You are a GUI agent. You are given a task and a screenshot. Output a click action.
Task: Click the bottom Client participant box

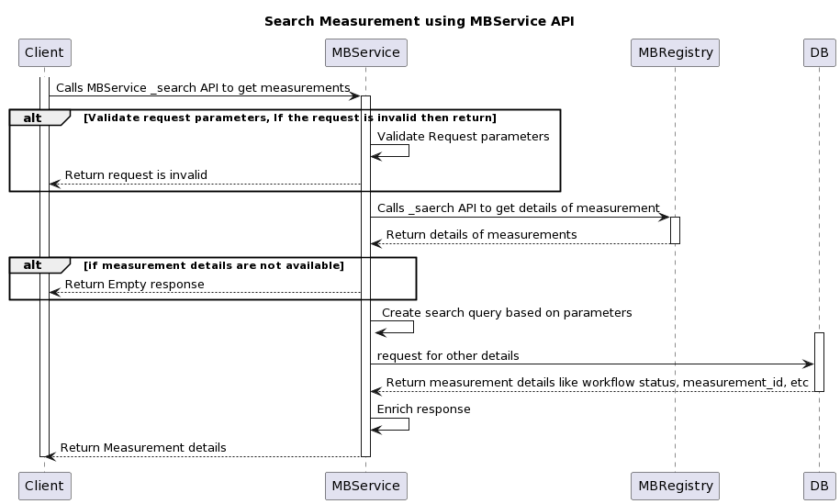pos(44,486)
